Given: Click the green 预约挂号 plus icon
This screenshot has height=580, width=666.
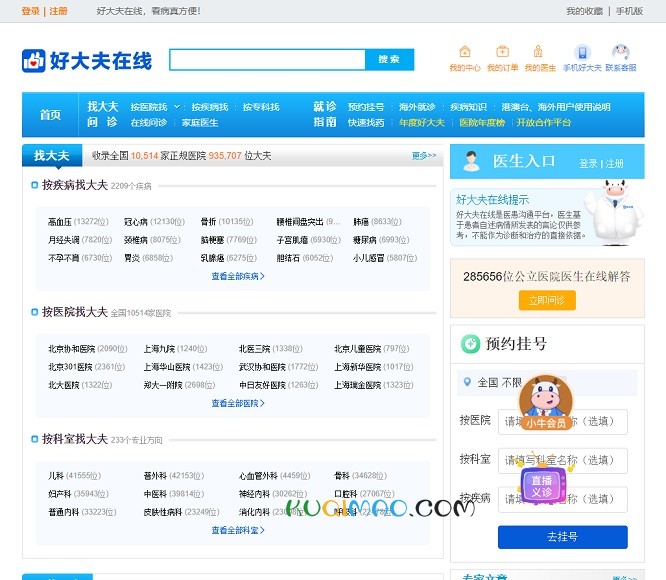Looking at the screenshot, I should 470,343.
